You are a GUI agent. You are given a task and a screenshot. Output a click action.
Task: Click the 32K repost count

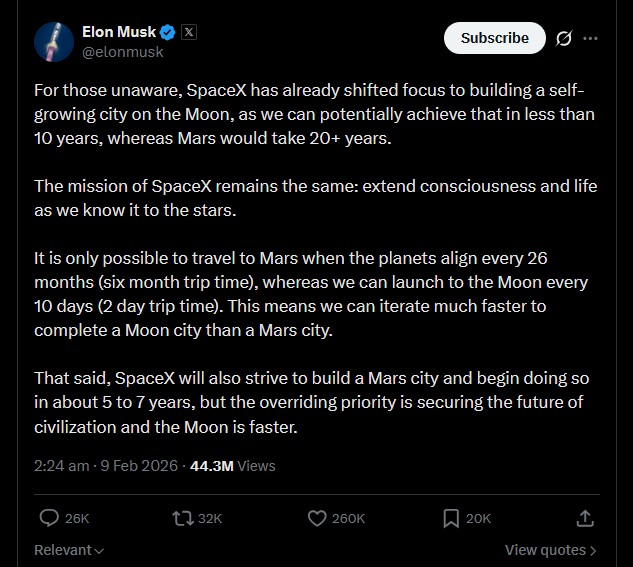click(x=210, y=518)
